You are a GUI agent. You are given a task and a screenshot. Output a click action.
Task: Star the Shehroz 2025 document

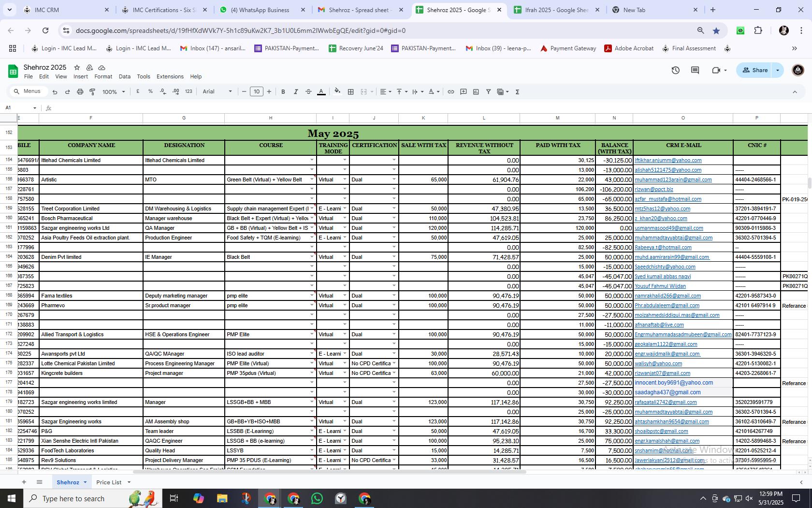click(x=76, y=68)
